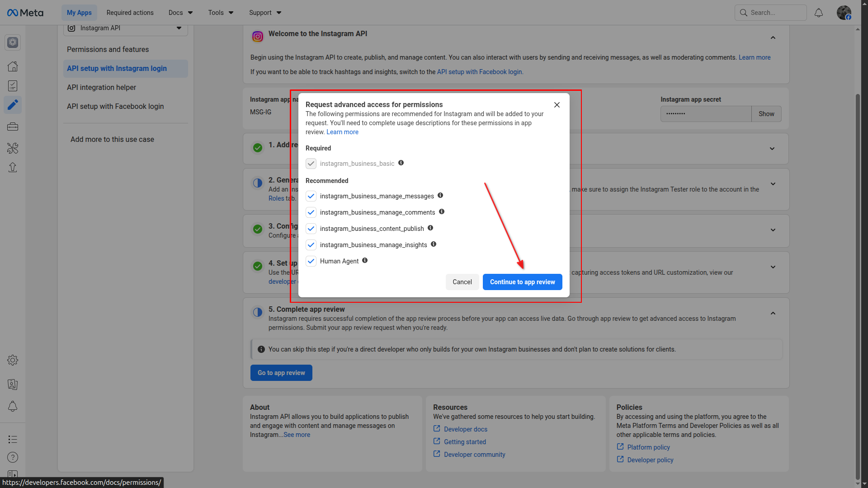Select API integration helper in sidebar
Viewport: 868px width, 488px height.
click(101, 87)
